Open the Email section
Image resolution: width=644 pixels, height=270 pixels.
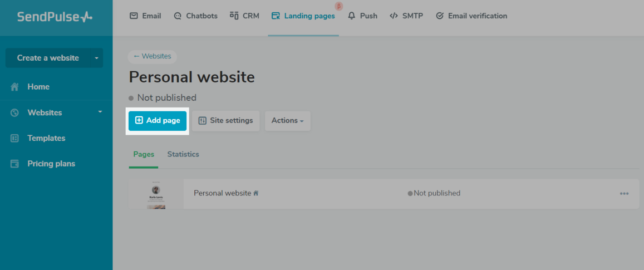click(x=145, y=16)
